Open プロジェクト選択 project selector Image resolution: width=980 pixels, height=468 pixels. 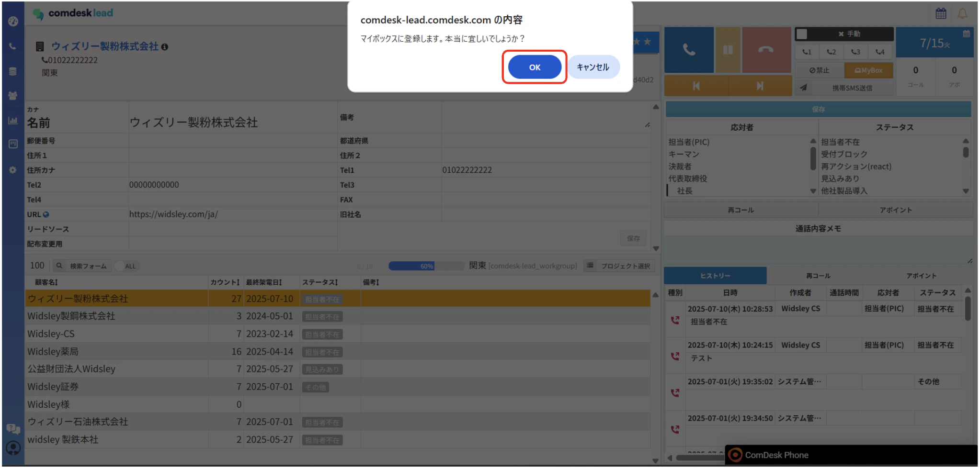click(x=619, y=266)
